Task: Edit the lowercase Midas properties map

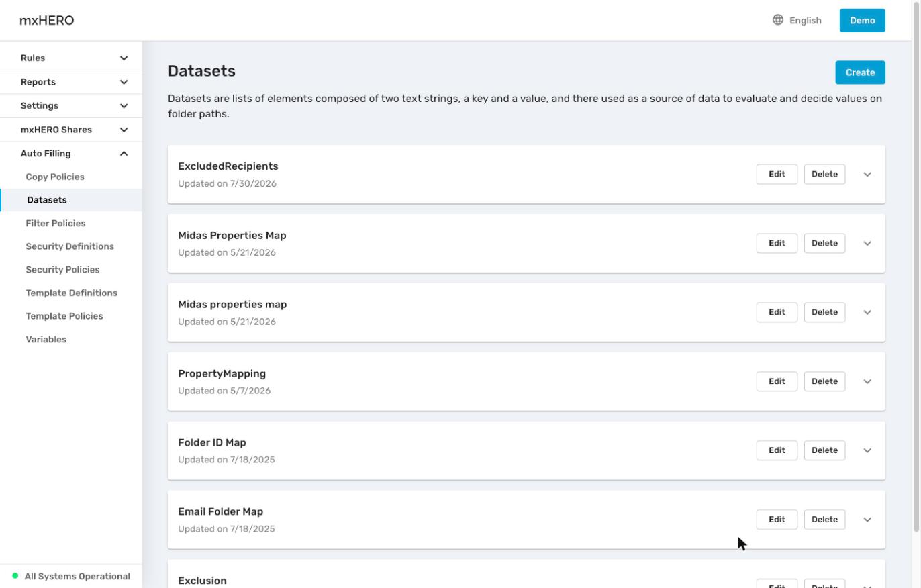Action: [777, 312]
